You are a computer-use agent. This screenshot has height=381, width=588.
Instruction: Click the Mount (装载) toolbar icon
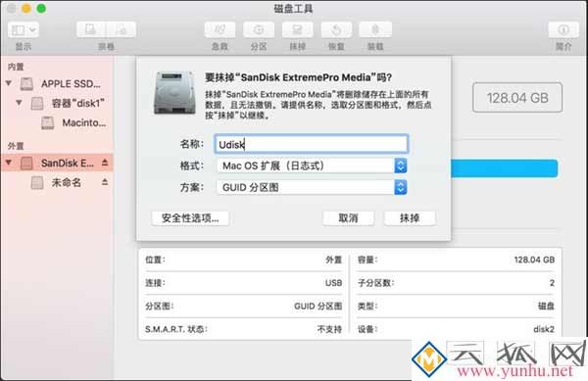tap(375, 30)
